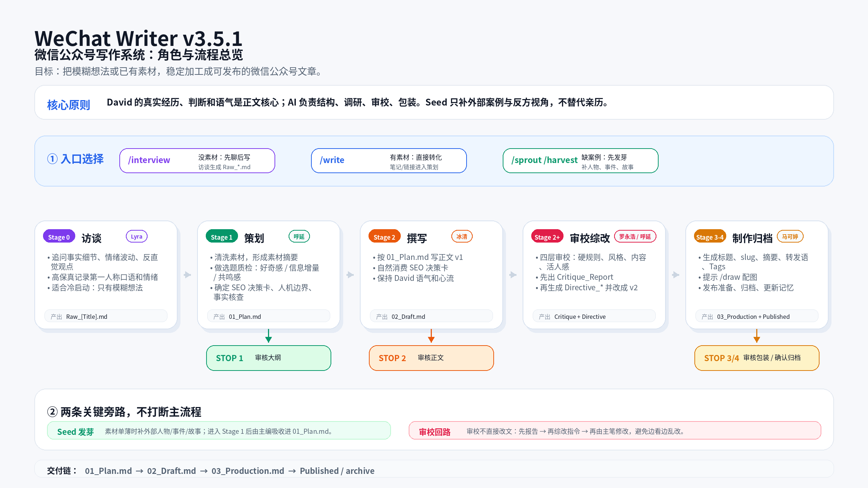
Task: Click the 发布准备、归档、更新记忆 bullet
Action: pyautogui.click(x=746, y=287)
